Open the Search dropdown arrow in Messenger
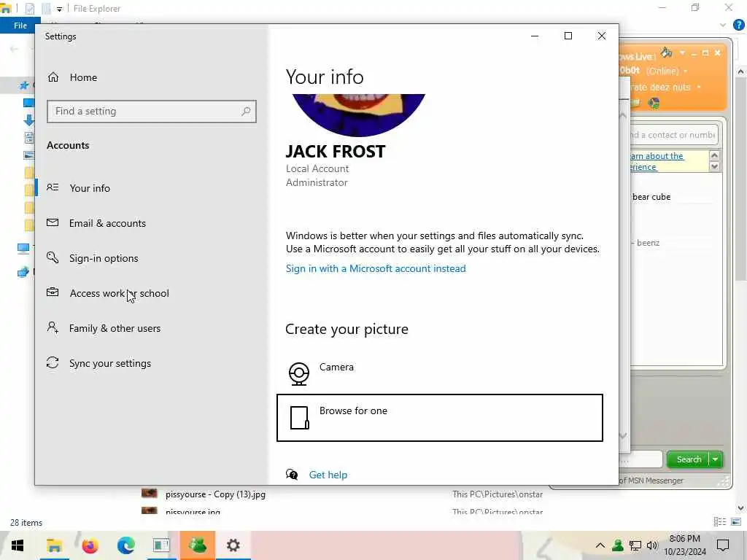Image resolution: width=747 pixels, height=560 pixels. pos(716,459)
